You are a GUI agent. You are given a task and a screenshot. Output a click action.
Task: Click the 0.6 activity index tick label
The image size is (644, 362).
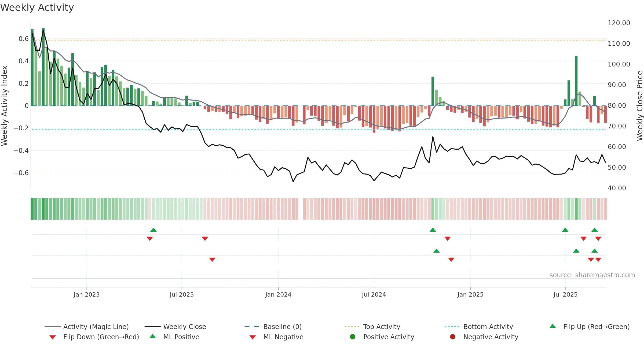tap(24, 39)
